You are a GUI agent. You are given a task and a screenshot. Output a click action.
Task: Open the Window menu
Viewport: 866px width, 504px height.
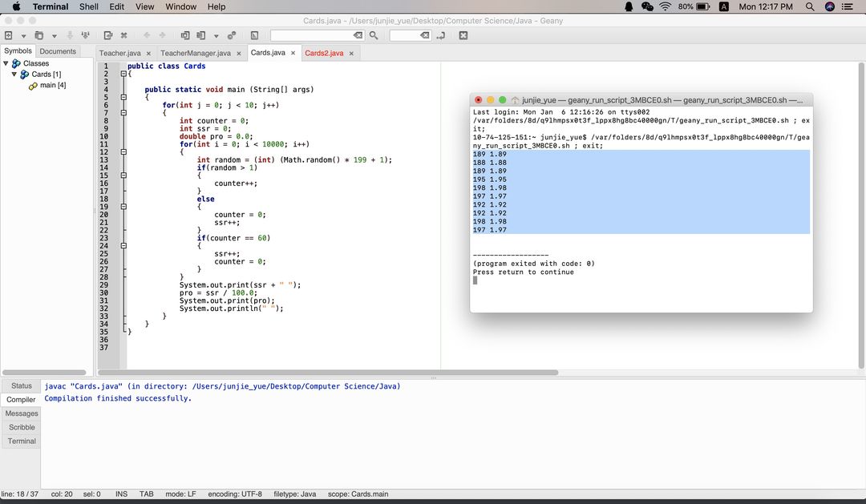[181, 6]
